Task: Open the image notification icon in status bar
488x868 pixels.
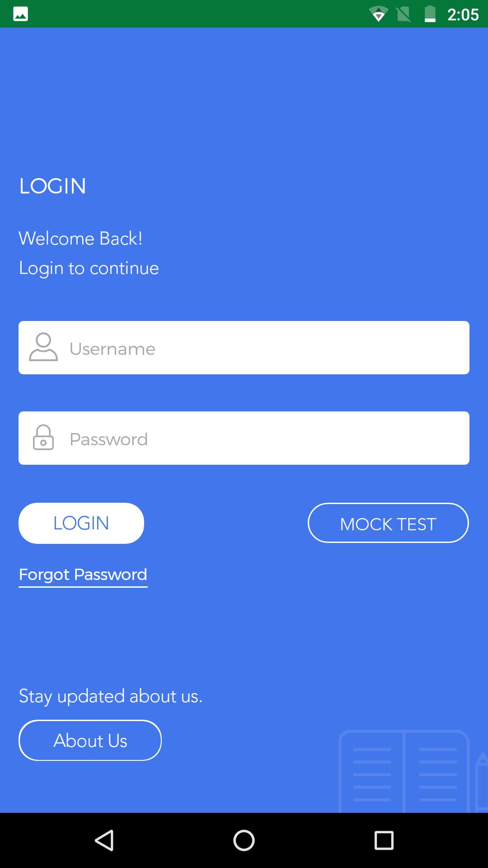Action: (20, 14)
